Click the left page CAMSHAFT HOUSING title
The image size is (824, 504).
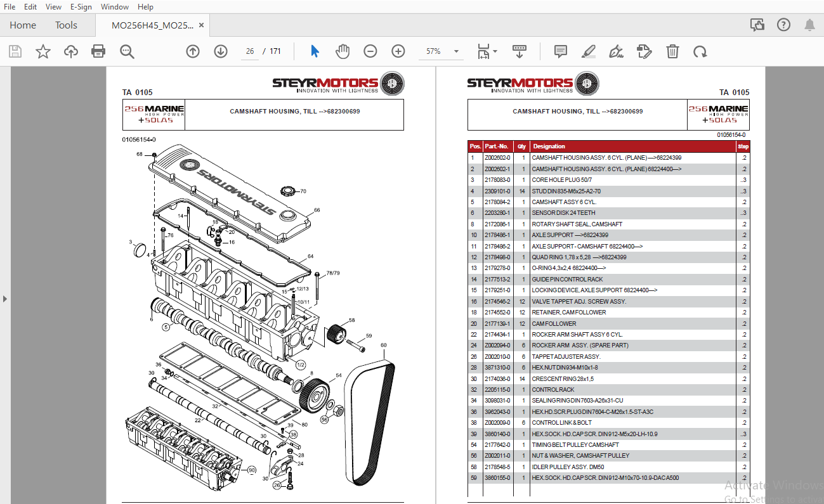click(x=294, y=112)
